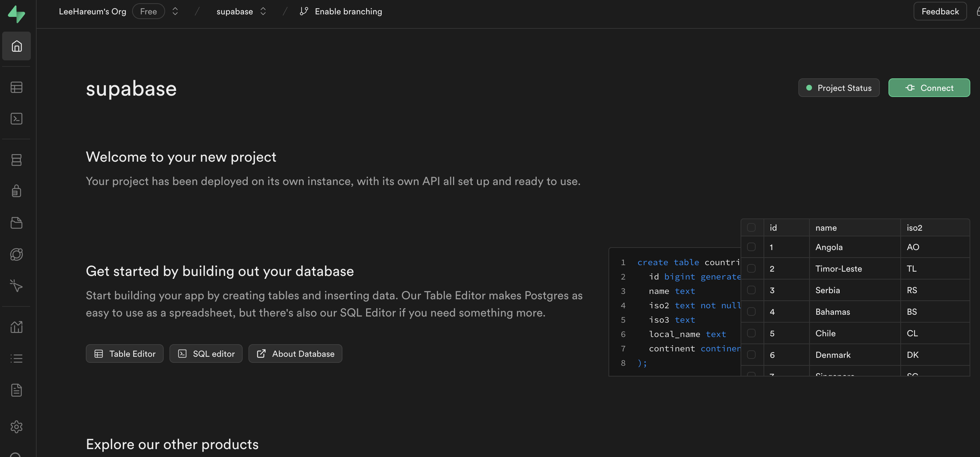
Task: Click the id column header
Action: point(787,228)
